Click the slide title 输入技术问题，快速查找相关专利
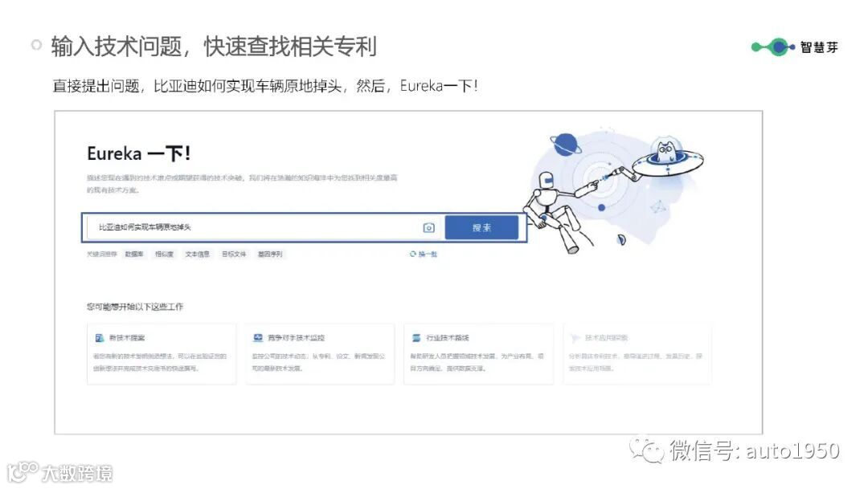868x489 pixels. click(214, 47)
